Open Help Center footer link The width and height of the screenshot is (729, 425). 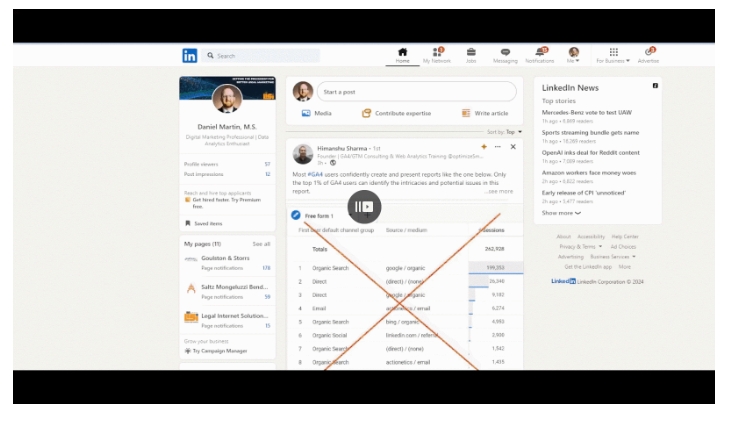coord(625,237)
